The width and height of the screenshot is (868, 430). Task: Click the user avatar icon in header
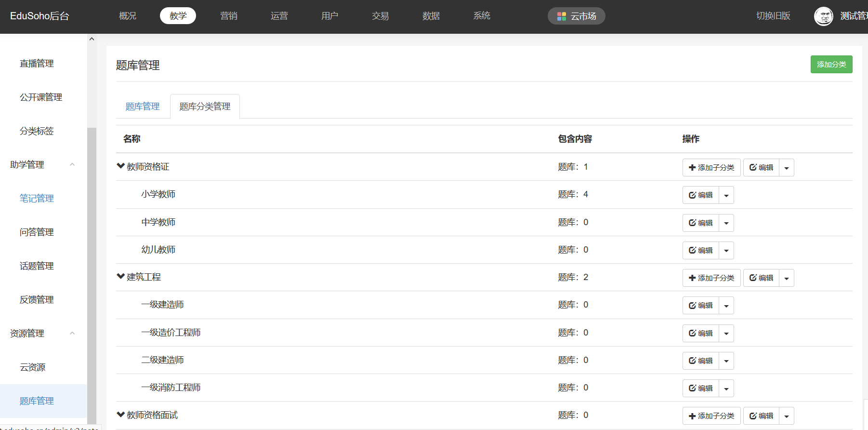point(823,16)
